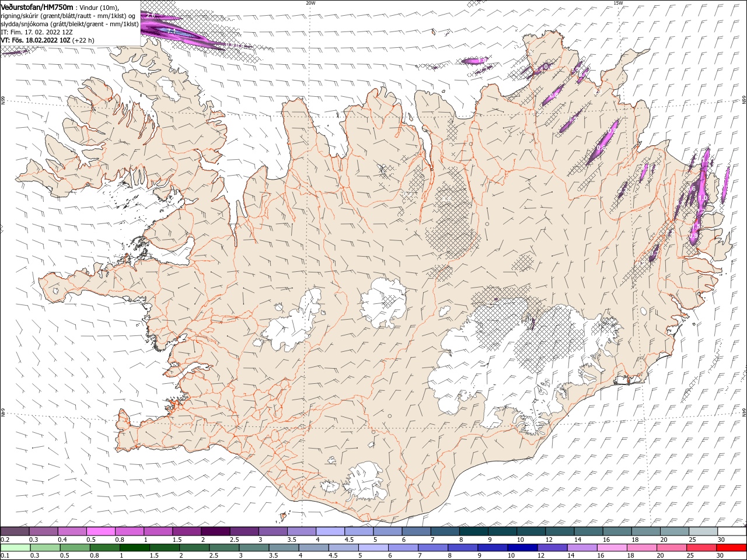Pick the lilac 14 rain legend swatch
This screenshot has height=560, width=747.
click(x=581, y=547)
